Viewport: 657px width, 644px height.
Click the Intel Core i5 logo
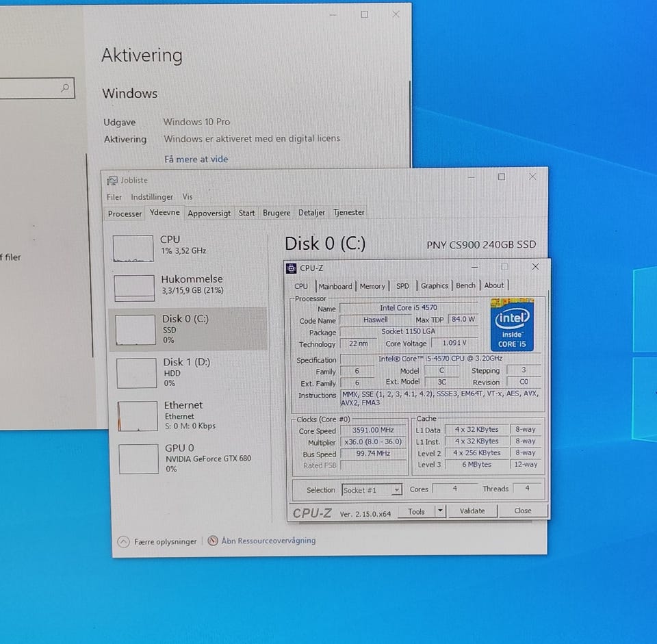click(x=512, y=325)
